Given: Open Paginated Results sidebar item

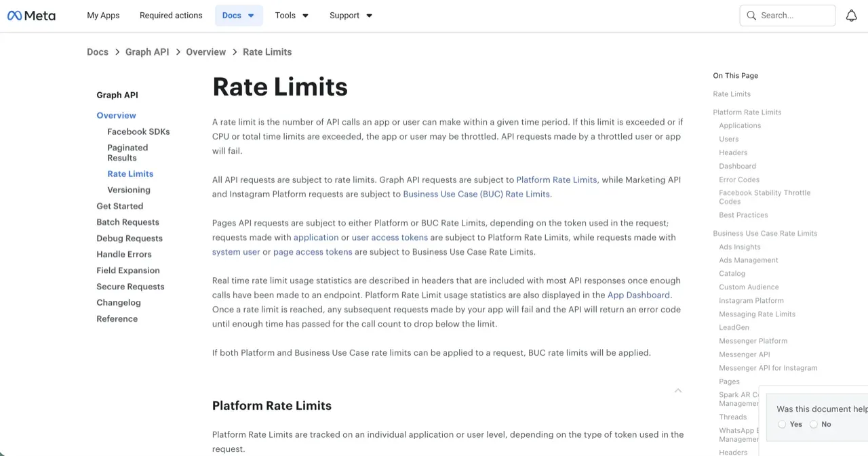Looking at the screenshot, I should pos(127,152).
